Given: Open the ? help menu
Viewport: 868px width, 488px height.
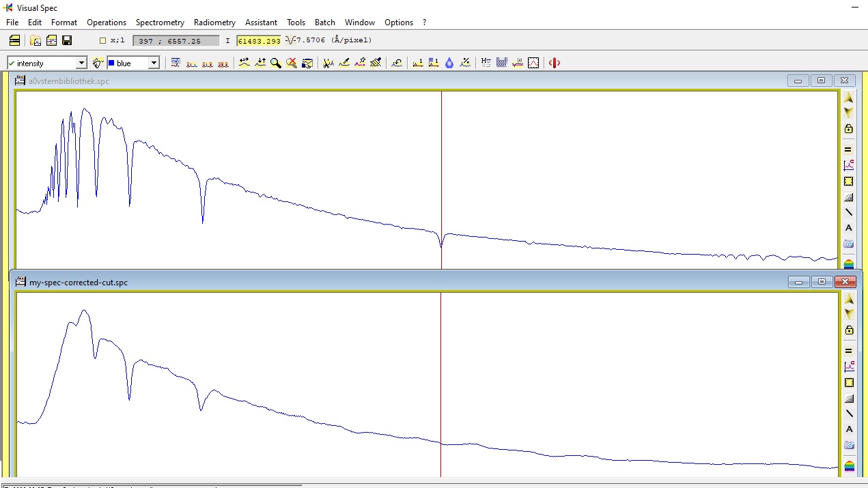Looking at the screenshot, I should point(424,23).
